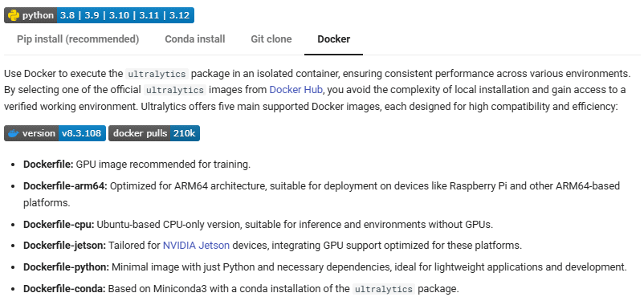644x297 pixels.
Task: Open the Git clone tab
Action: click(271, 39)
